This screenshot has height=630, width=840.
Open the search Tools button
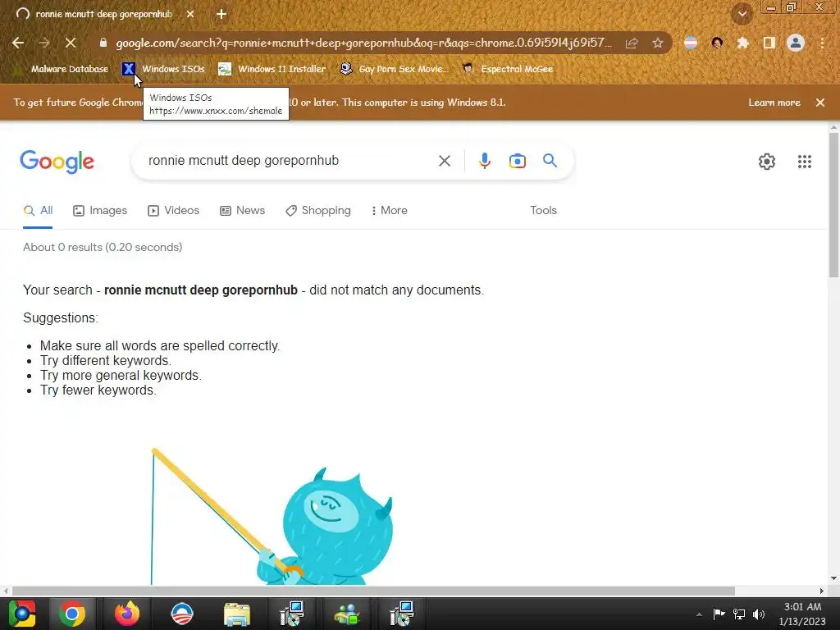pyautogui.click(x=543, y=211)
